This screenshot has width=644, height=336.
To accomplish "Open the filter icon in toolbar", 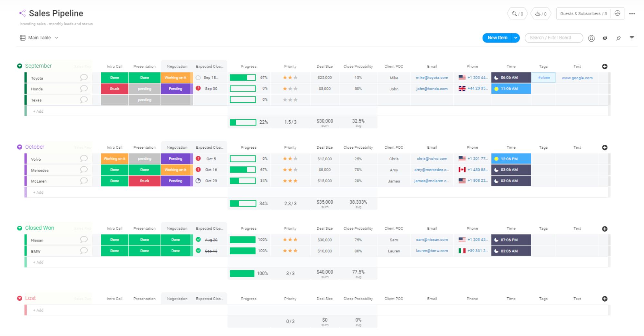I will (x=632, y=38).
